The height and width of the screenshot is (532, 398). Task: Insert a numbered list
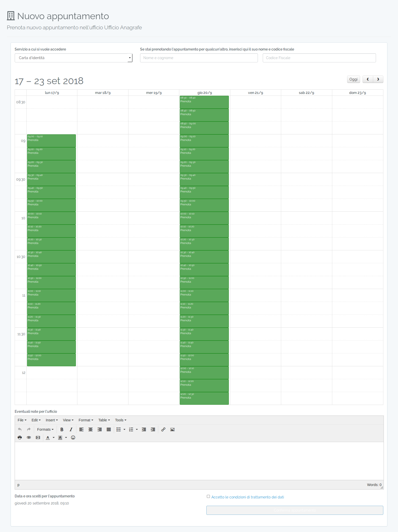[x=131, y=429]
